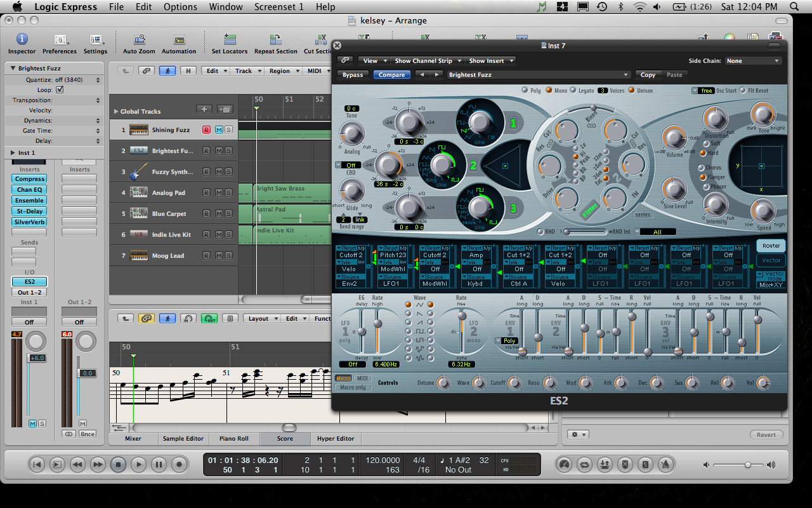812x508 pixels.
Task: Open the Side Chain dropdown in ES2
Action: click(754, 61)
